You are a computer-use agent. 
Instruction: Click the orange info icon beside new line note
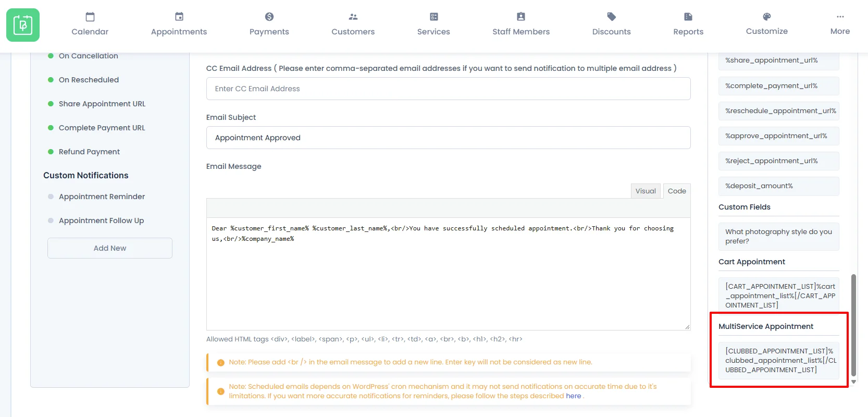(221, 362)
